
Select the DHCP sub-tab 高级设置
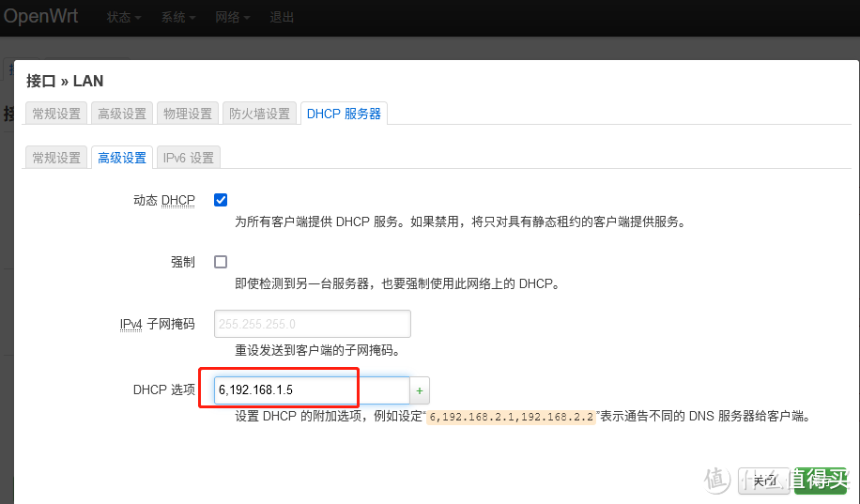pyautogui.click(x=122, y=158)
